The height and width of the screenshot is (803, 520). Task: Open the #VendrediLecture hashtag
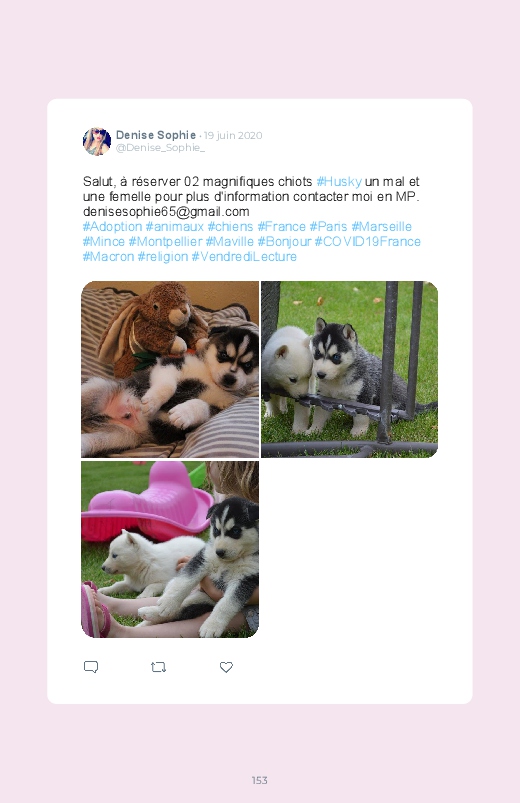click(244, 256)
